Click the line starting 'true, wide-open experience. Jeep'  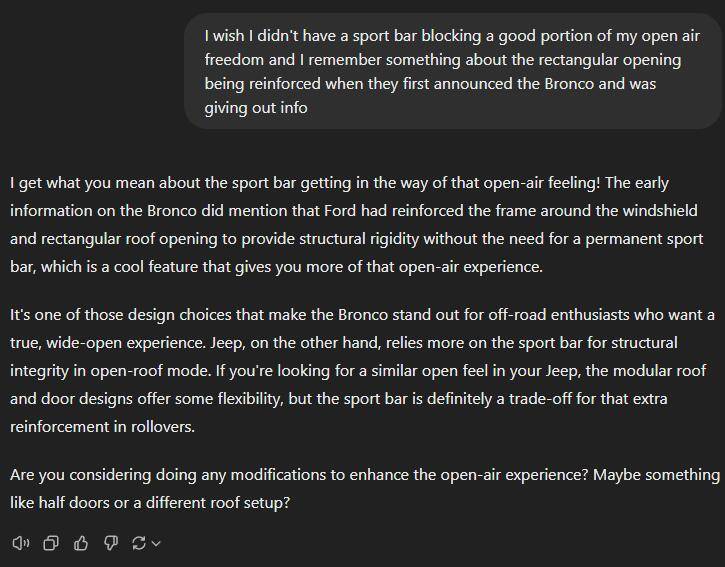pos(344,343)
